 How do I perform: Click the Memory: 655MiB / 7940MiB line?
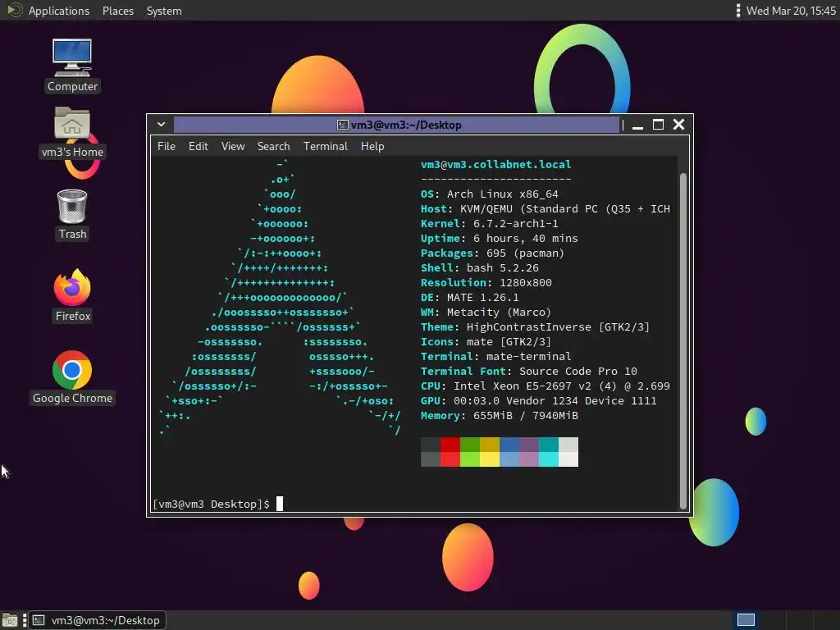(x=500, y=416)
